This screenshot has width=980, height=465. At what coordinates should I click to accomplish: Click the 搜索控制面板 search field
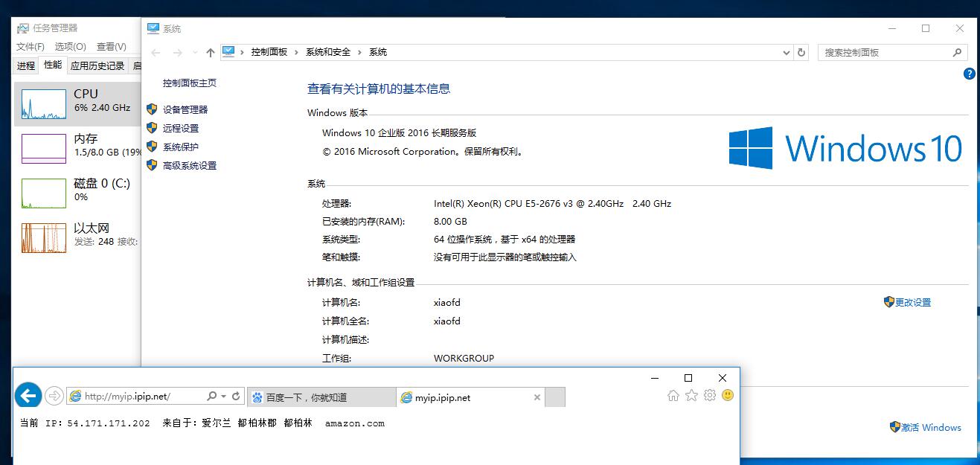pos(885,53)
